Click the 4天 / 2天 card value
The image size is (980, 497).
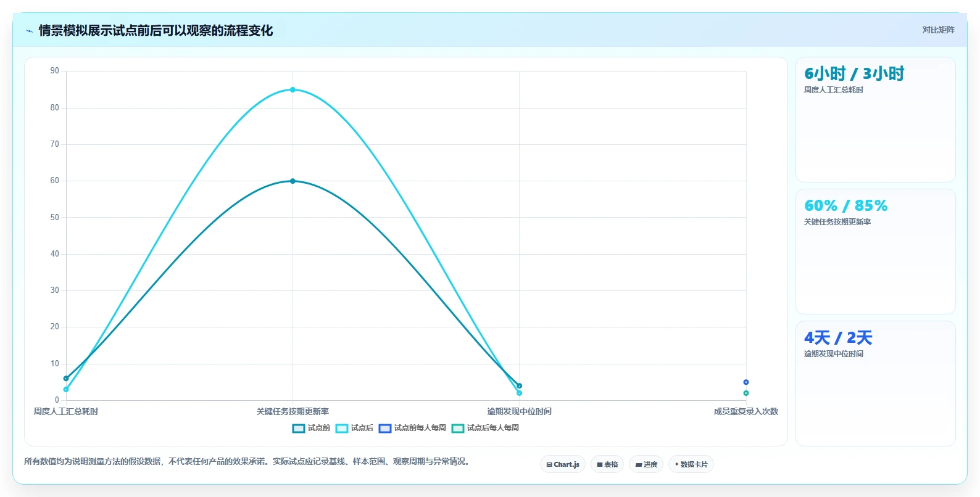pos(838,338)
